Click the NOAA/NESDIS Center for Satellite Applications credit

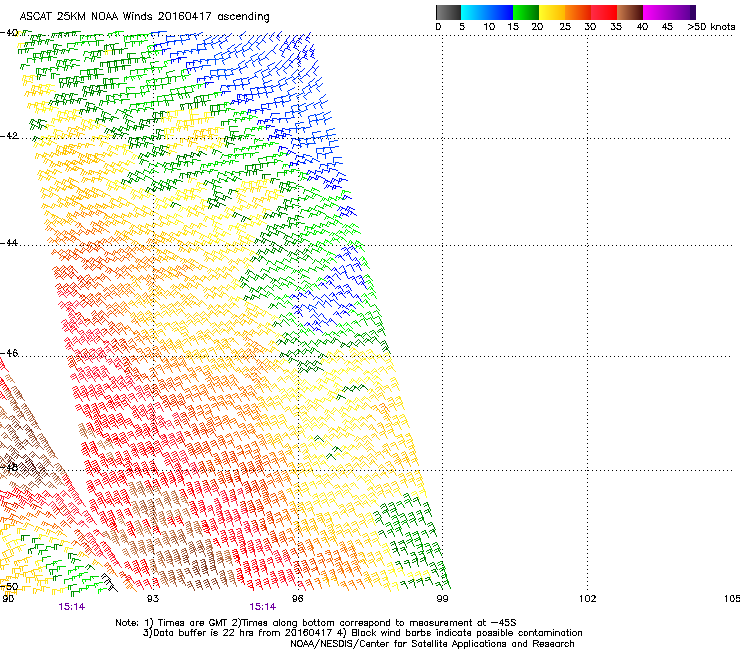click(x=432, y=644)
